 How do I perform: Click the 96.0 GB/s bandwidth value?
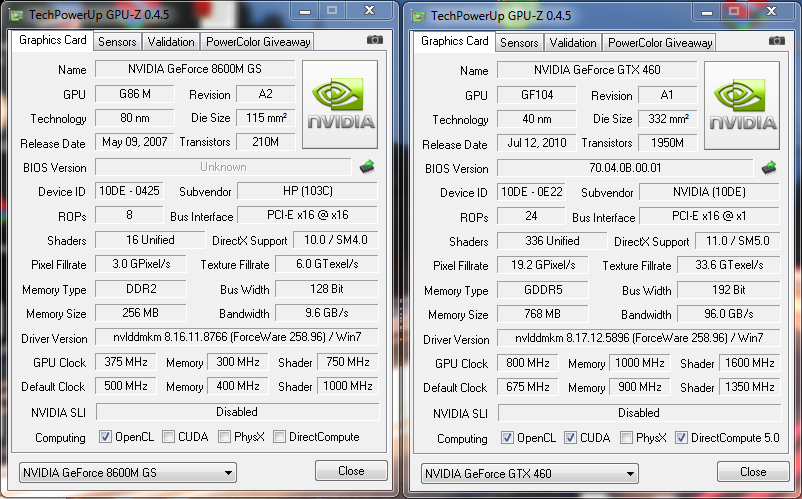[x=728, y=314]
